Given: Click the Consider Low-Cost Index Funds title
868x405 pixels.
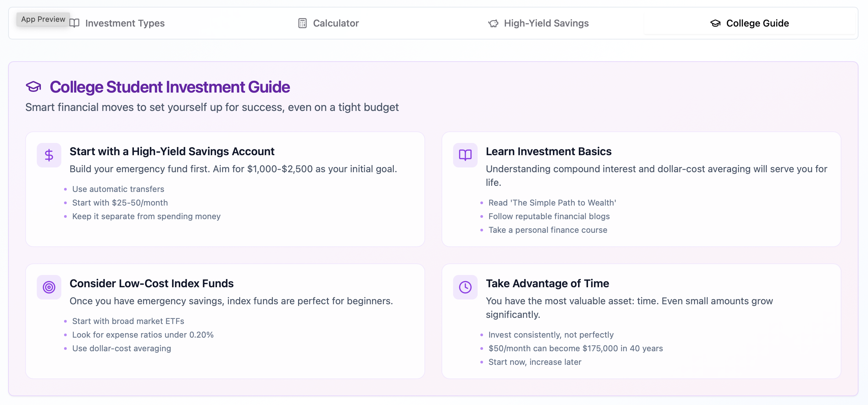Looking at the screenshot, I should [x=151, y=283].
